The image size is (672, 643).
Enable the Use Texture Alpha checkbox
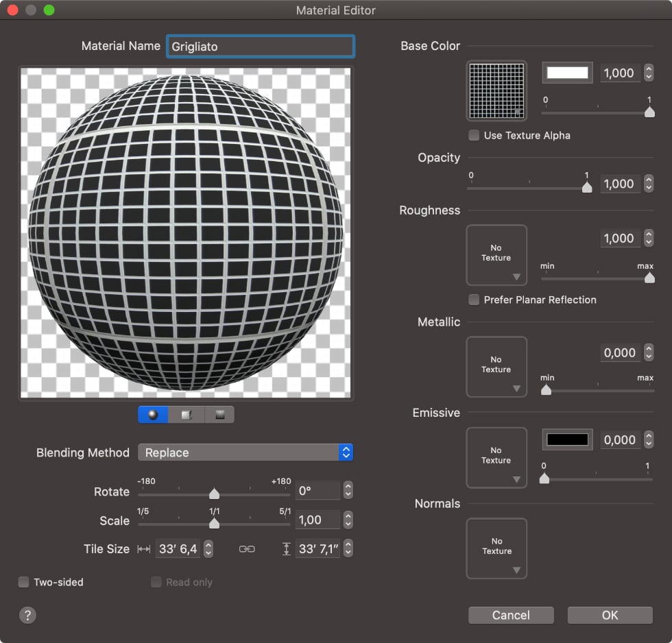point(474,136)
